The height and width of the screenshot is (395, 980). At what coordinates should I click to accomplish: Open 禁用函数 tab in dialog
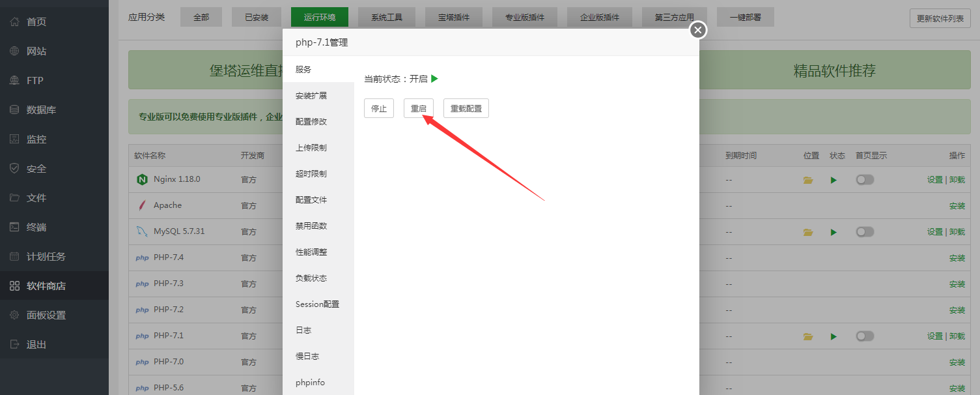(318, 226)
